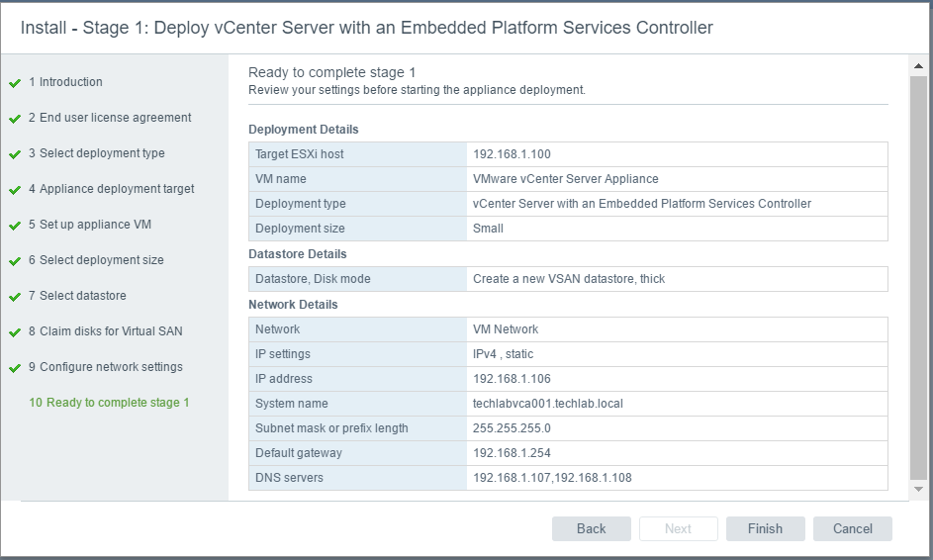
Task: Click the Network value VM Network
Action: pos(506,329)
